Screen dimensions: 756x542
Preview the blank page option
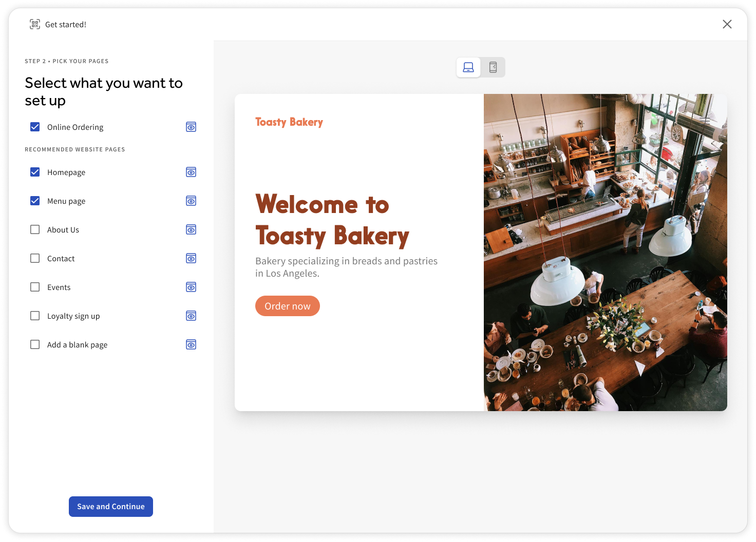pyautogui.click(x=191, y=344)
